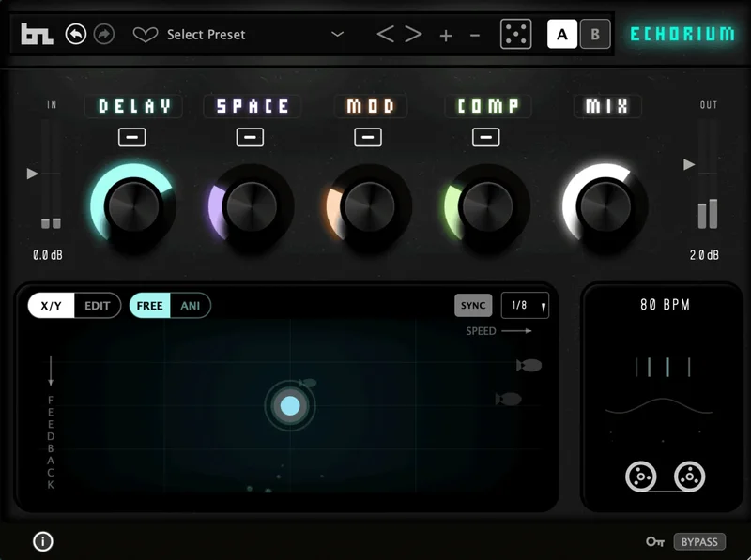This screenshot has width=751, height=560.
Task: Click the lower fish icon near speed axis
Action: click(508, 399)
